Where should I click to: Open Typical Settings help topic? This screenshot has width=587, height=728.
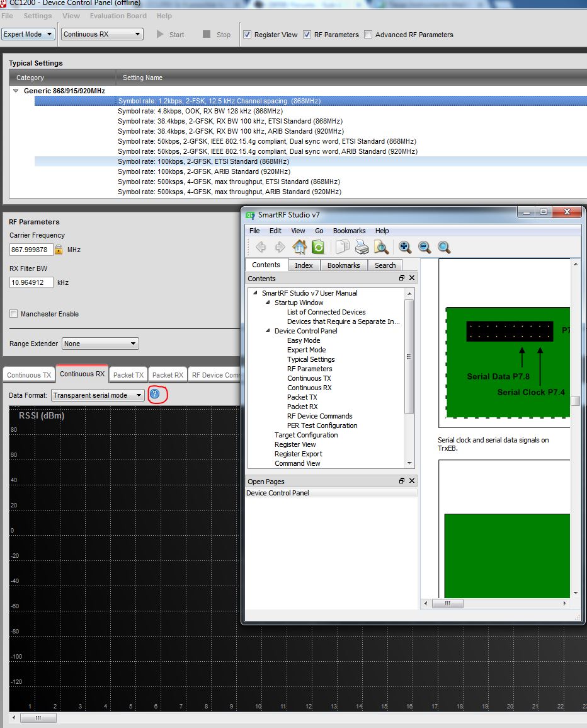tap(311, 359)
